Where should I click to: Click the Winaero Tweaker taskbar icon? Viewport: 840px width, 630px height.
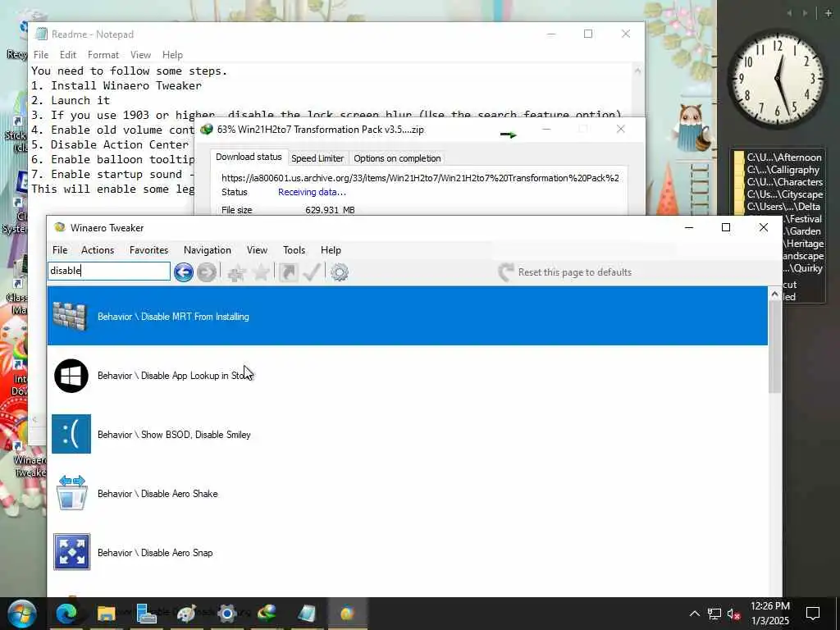(x=347, y=614)
